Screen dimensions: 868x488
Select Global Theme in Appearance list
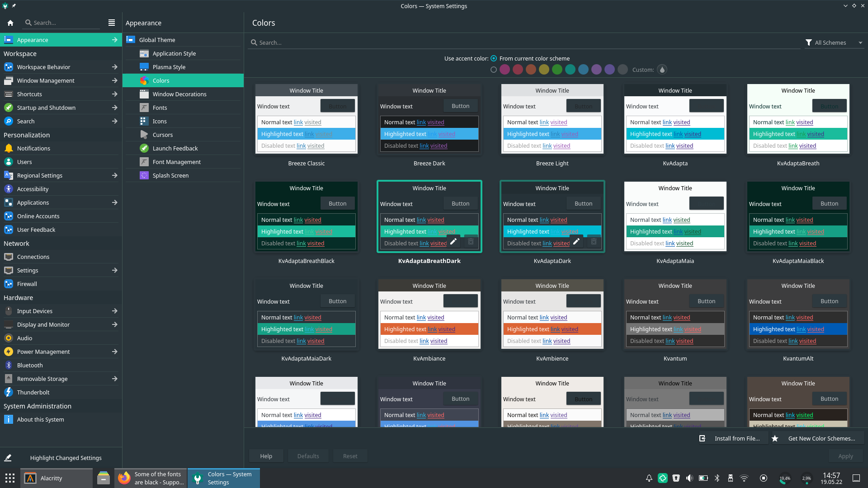click(x=183, y=40)
